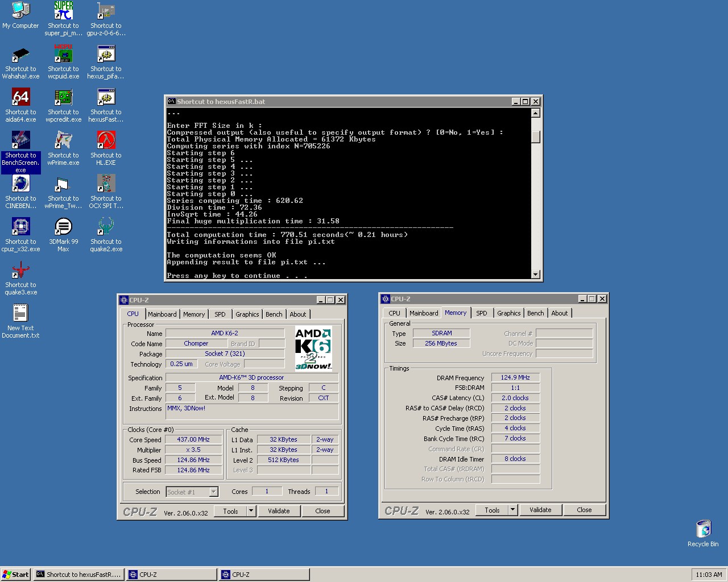Screen dimensions: 728x582
Task: Open the Socket #1 selection dropdown
Action: [213, 492]
